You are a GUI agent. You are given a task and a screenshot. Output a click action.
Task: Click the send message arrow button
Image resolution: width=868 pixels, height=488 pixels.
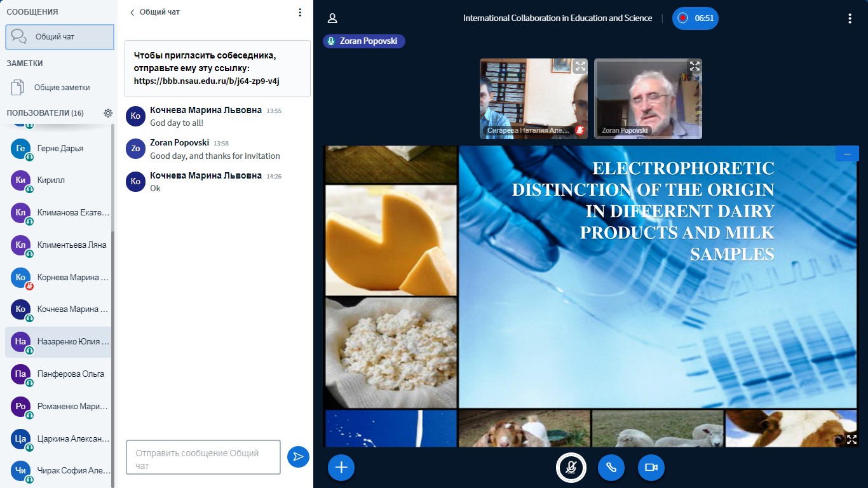click(x=298, y=457)
